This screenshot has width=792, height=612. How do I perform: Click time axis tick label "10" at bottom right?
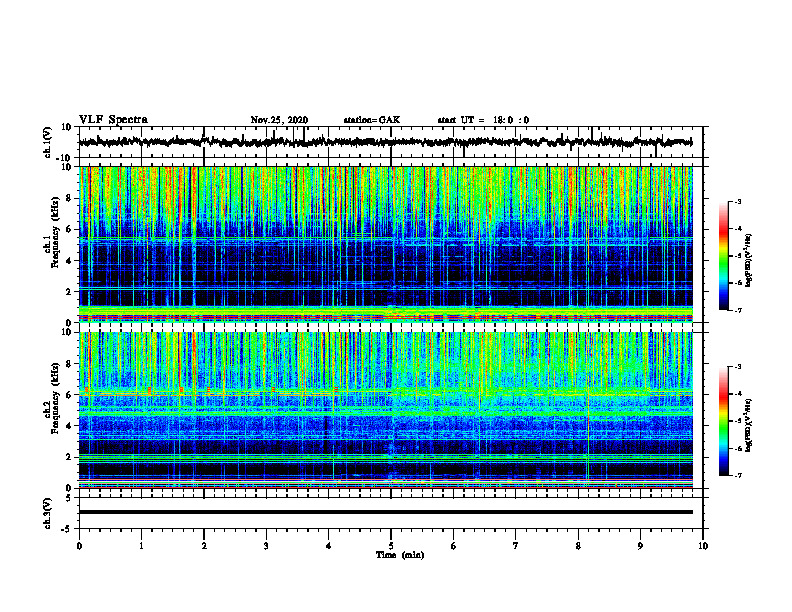coord(703,546)
